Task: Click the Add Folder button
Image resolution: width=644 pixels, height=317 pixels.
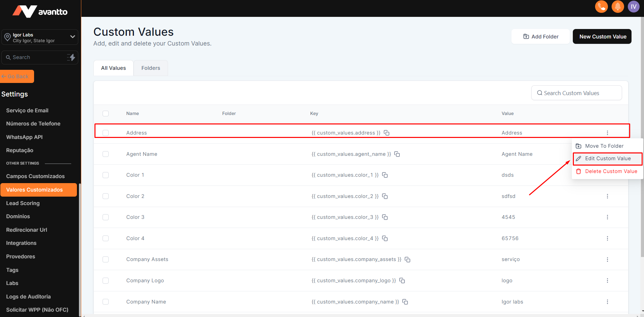Action: coord(540,36)
